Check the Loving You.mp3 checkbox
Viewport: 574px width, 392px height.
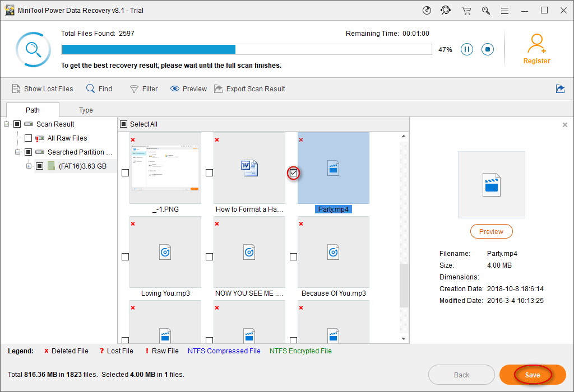pyautogui.click(x=125, y=256)
